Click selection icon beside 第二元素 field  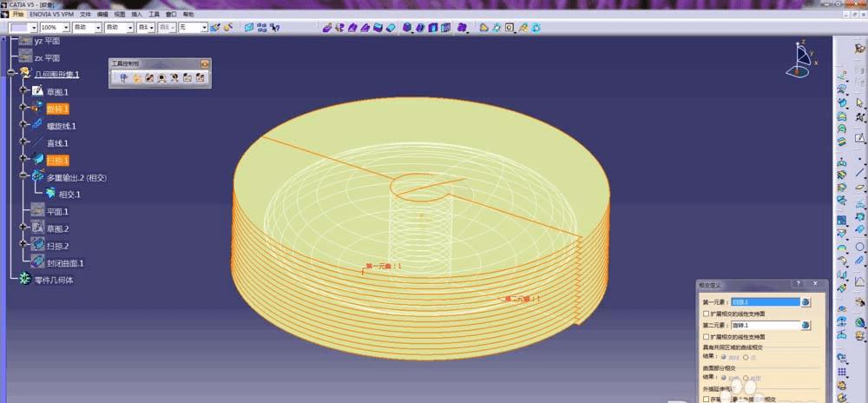pyautogui.click(x=806, y=325)
